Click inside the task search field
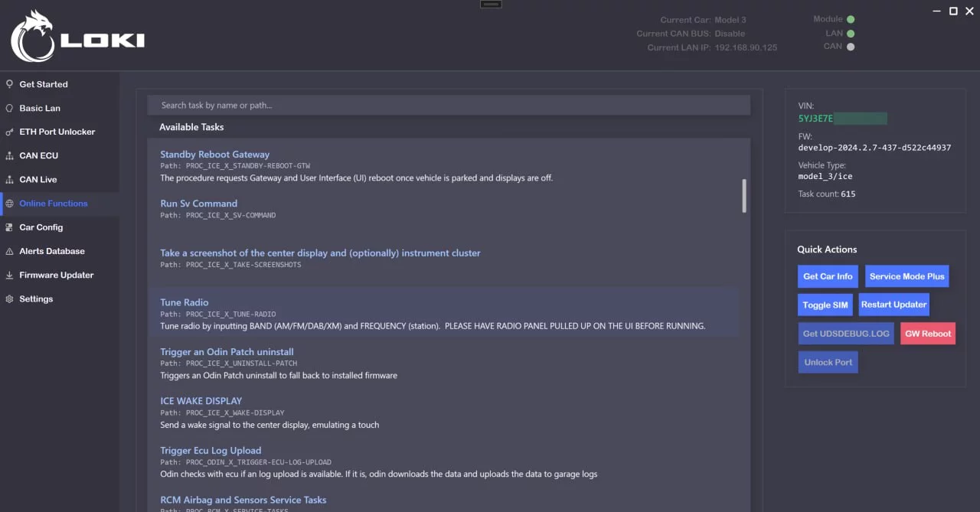 pyautogui.click(x=448, y=105)
